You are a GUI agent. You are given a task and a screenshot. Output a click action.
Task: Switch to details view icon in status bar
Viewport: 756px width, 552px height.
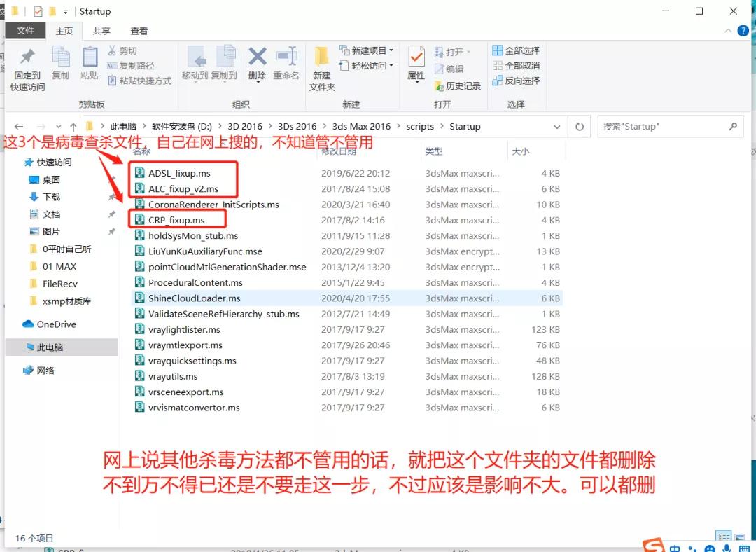(724, 536)
